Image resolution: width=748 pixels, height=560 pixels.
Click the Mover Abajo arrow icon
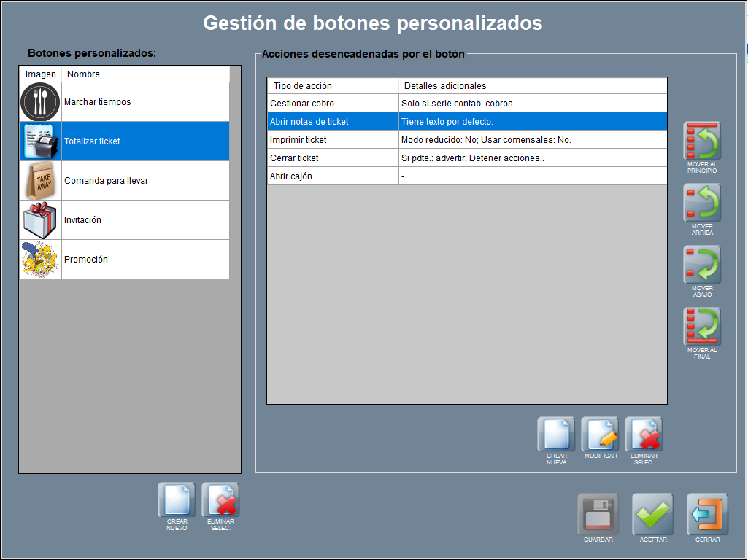(x=702, y=265)
